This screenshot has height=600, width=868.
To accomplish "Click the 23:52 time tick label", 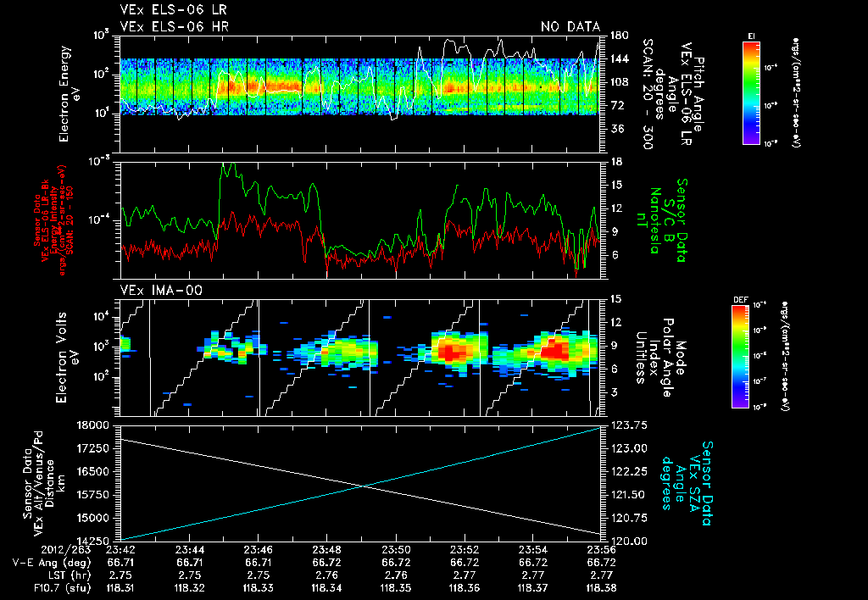I will 464,550.
